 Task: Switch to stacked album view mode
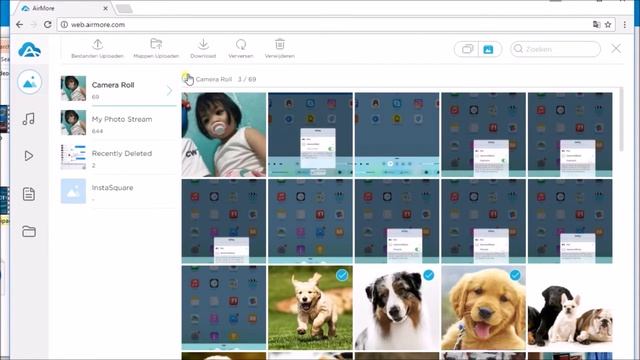[x=467, y=49]
